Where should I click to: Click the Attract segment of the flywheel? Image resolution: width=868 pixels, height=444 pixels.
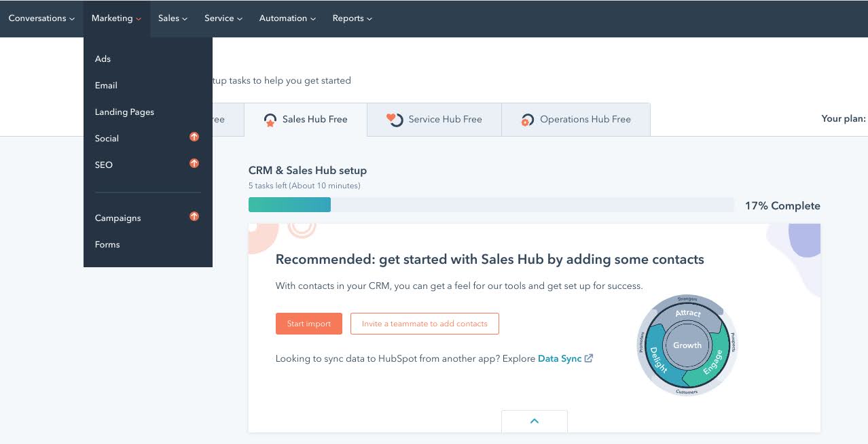(x=688, y=313)
